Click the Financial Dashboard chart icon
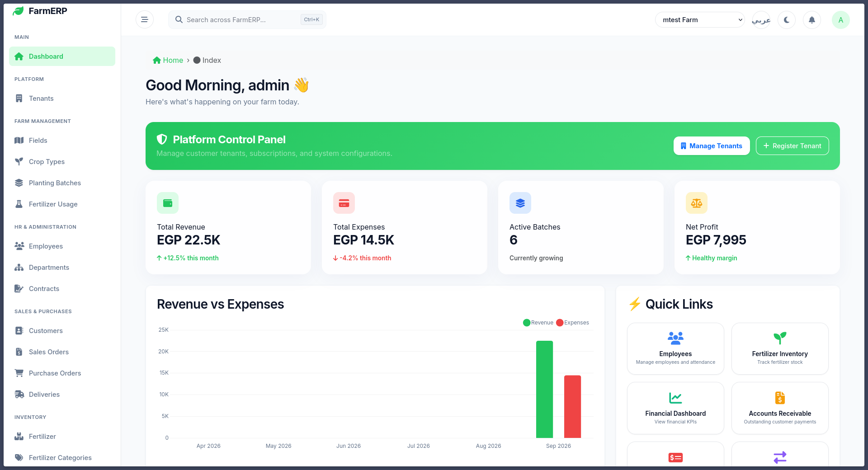Viewport: 868px width, 470px height. click(x=675, y=398)
